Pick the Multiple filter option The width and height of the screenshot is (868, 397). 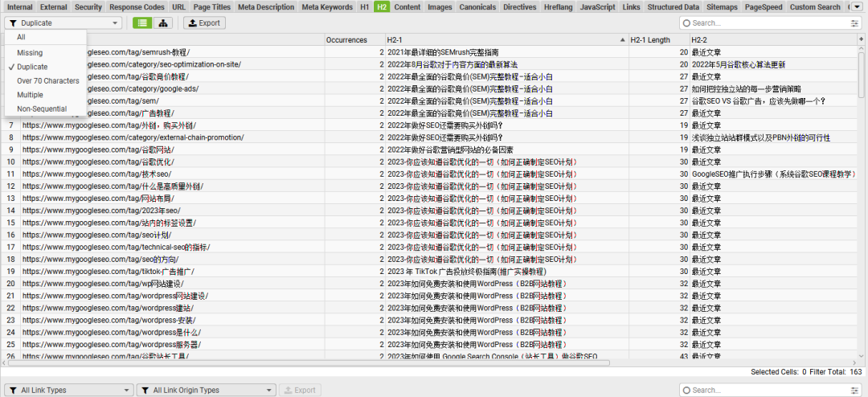point(30,95)
